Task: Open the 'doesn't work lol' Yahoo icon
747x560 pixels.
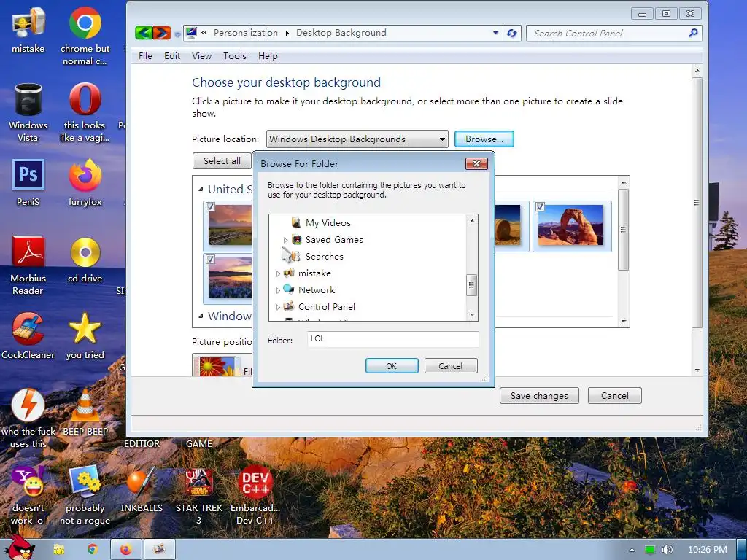Action: [28, 495]
